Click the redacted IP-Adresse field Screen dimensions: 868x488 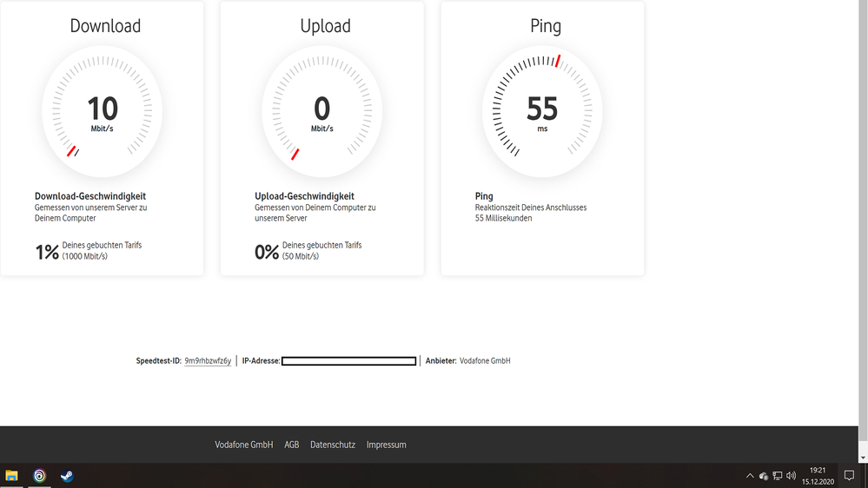click(348, 361)
